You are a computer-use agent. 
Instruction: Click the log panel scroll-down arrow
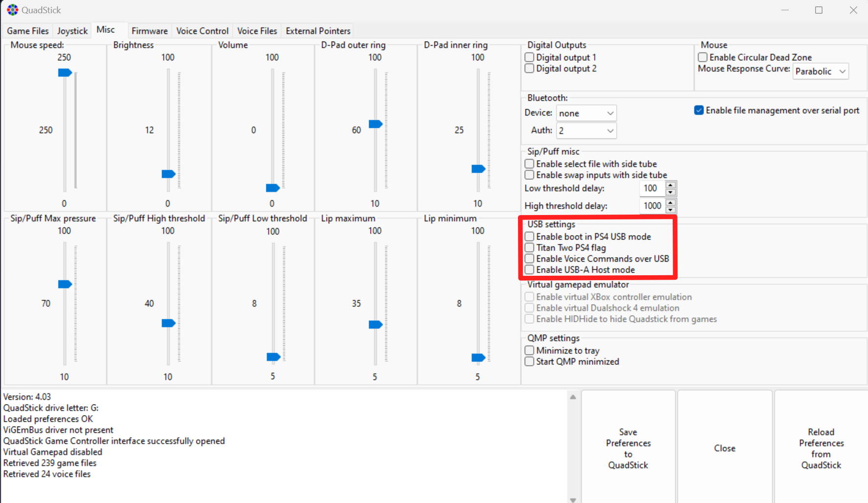click(573, 500)
